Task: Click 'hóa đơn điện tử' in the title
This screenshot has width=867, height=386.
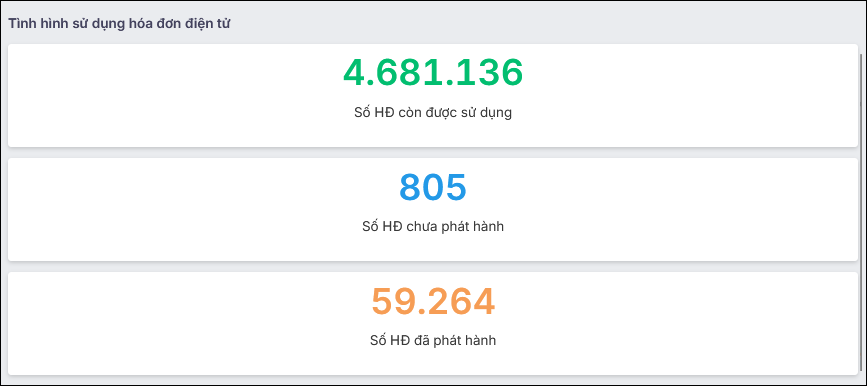Action: coord(180,24)
